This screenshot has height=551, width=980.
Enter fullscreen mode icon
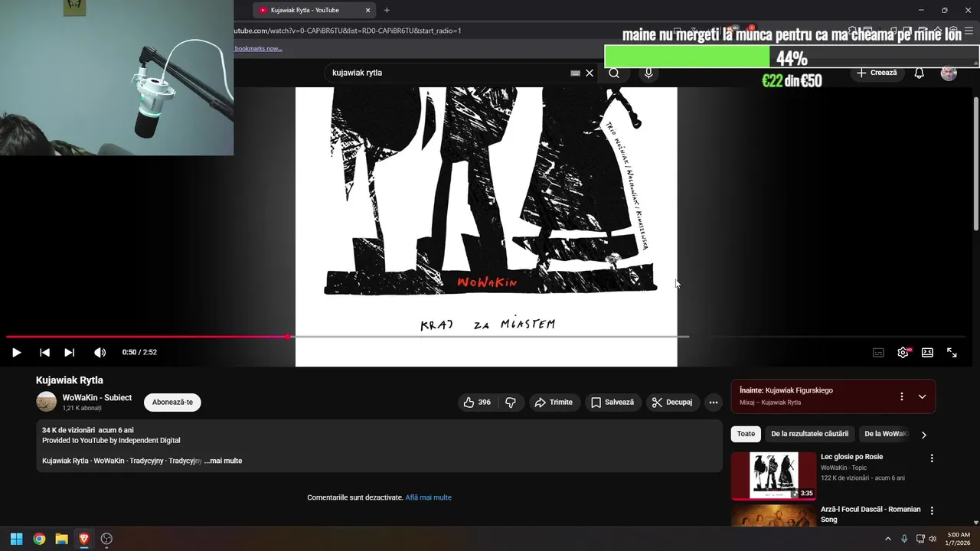pyautogui.click(x=952, y=352)
